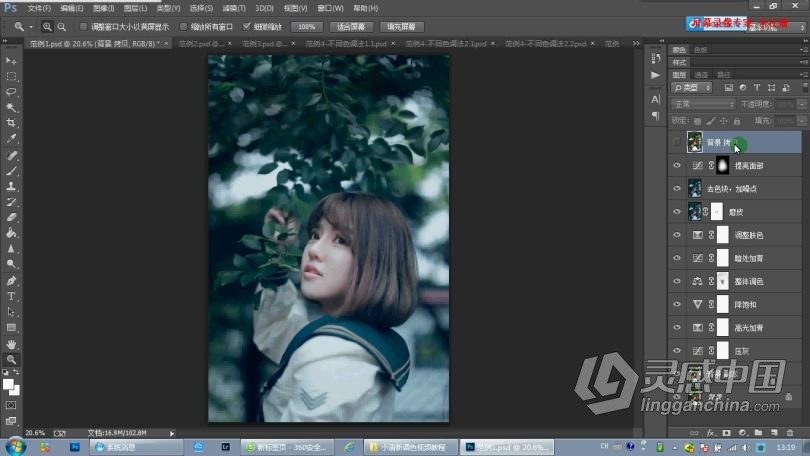Click the 100% zoom button
Screen dimensions: 810x456
[307, 26]
